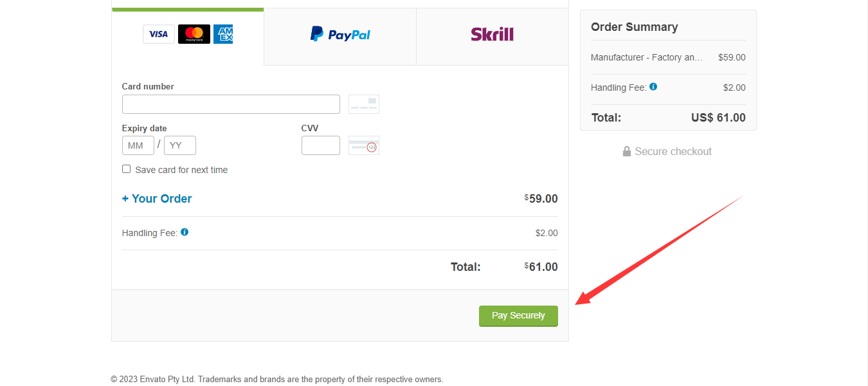Click the US$ 61.00 total in Order Summary
Screen dimensions: 868x386
718,118
